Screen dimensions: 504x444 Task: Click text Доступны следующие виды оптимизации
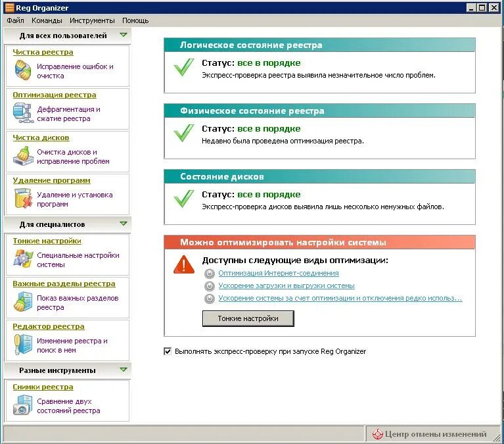tap(295, 260)
